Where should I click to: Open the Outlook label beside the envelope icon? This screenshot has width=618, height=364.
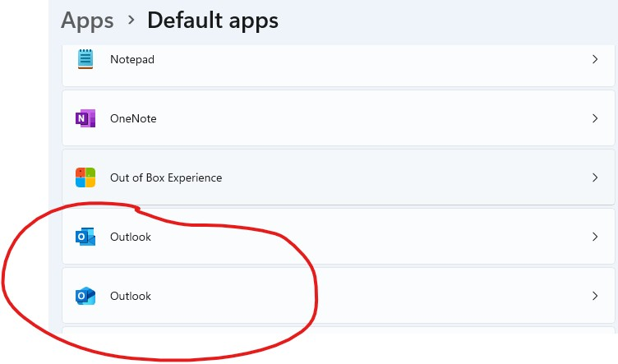(131, 237)
